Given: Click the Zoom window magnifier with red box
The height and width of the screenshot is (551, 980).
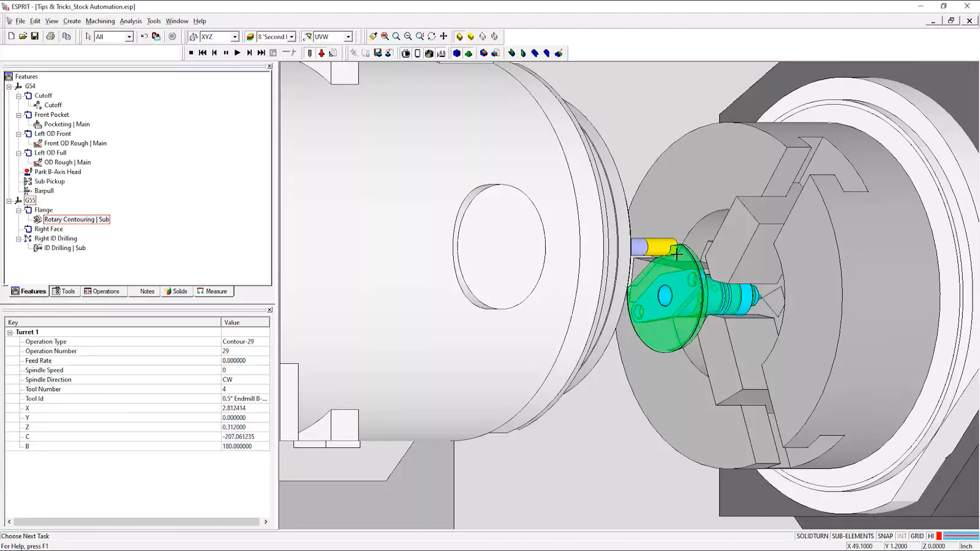Looking at the screenshot, I should (385, 37).
